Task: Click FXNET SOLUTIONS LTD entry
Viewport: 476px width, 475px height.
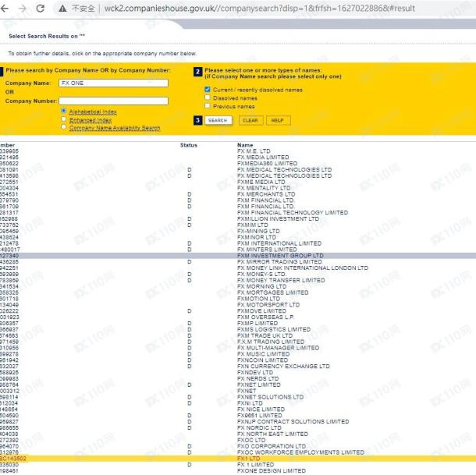Action: (x=271, y=397)
